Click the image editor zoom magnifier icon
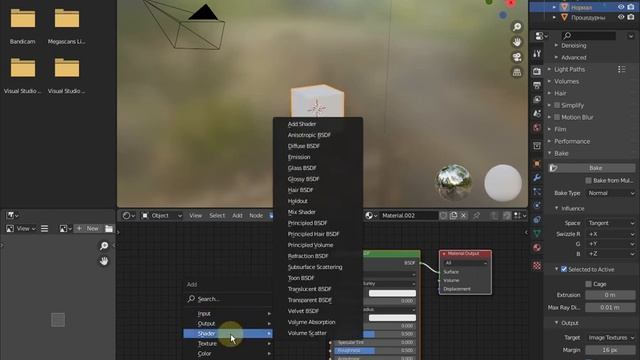Screen dimensions: 640x360 (104, 246)
